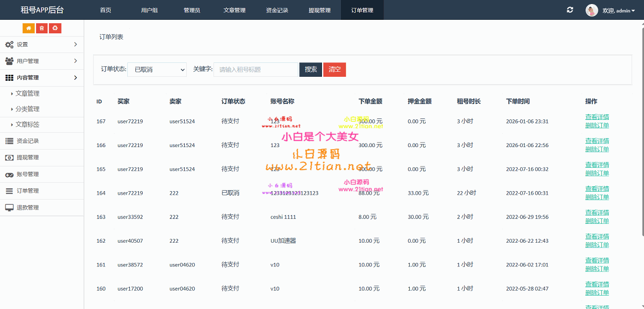The image size is (644, 309).
Task: Delete order 160
Action: 597,293
